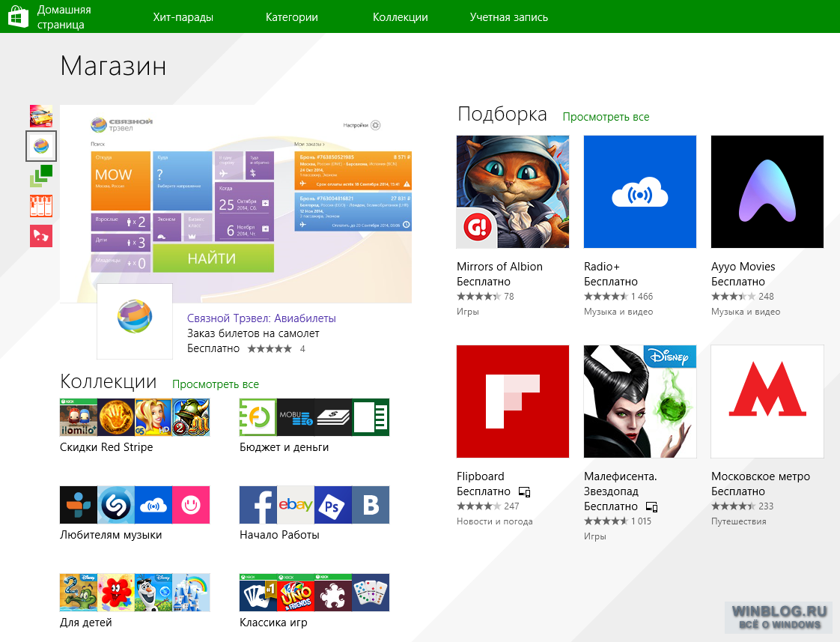This screenshot has width=840, height=642.
Task: Select the orange bookshelf spotlight thumbnail
Action: (41, 206)
